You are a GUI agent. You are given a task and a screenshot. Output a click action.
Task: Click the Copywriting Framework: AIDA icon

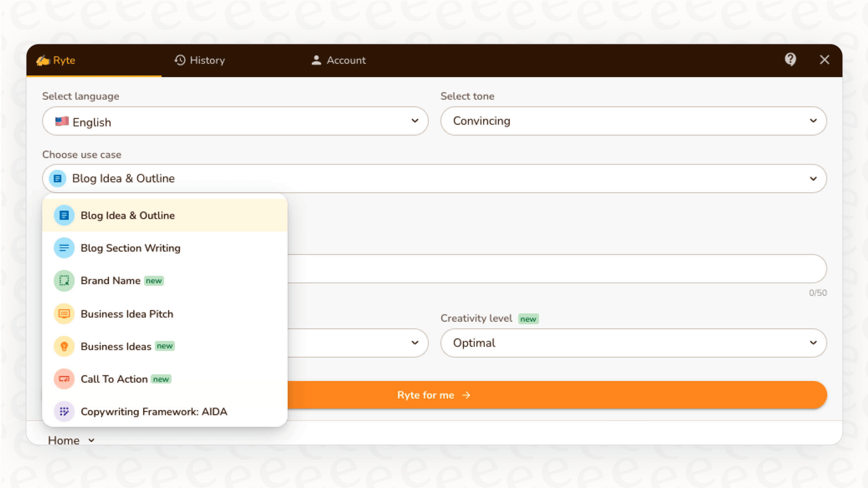(64, 412)
